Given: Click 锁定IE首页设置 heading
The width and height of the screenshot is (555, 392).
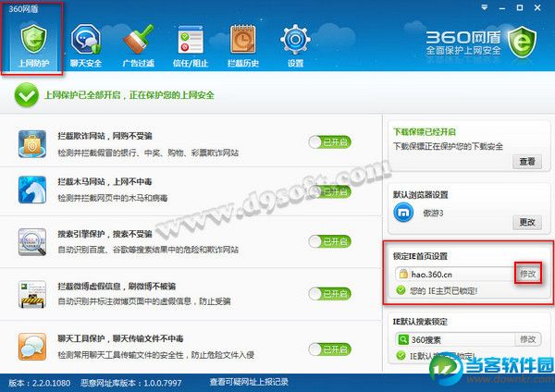Looking at the screenshot, I should (x=421, y=256).
